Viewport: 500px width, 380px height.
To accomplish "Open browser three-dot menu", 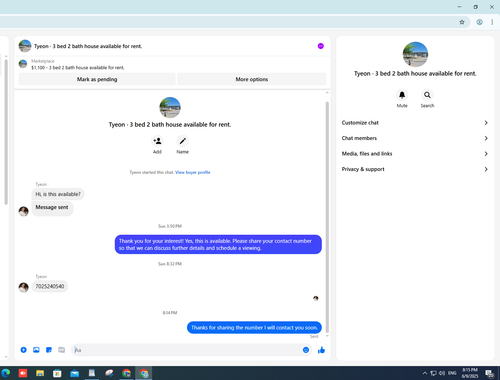I will tap(492, 22).
